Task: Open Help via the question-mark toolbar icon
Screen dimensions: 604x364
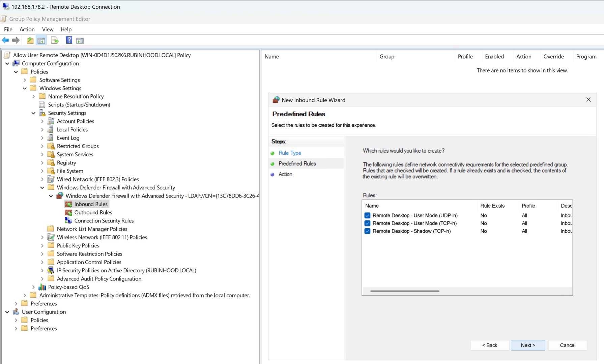Action: [x=69, y=40]
